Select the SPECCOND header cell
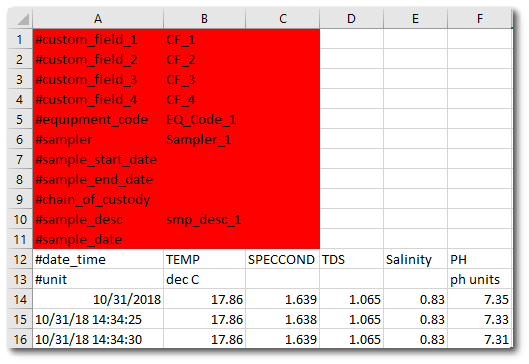 click(283, 259)
